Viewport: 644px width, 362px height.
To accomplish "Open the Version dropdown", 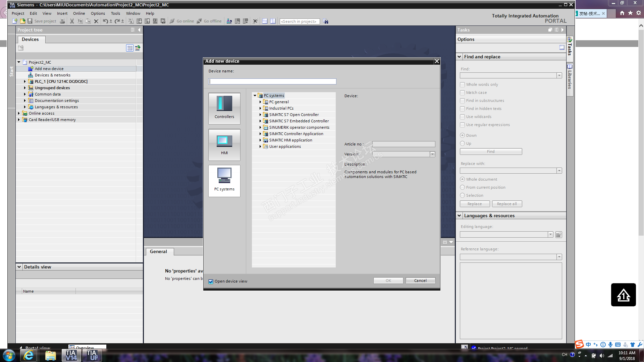I will pyautogui.click(x=432, y=154).
